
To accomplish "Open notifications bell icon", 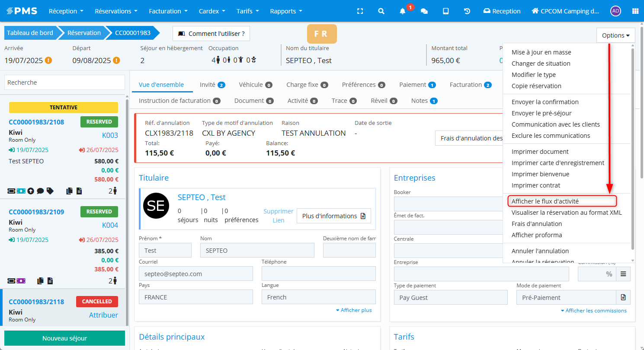I will (x=403, y=11).
